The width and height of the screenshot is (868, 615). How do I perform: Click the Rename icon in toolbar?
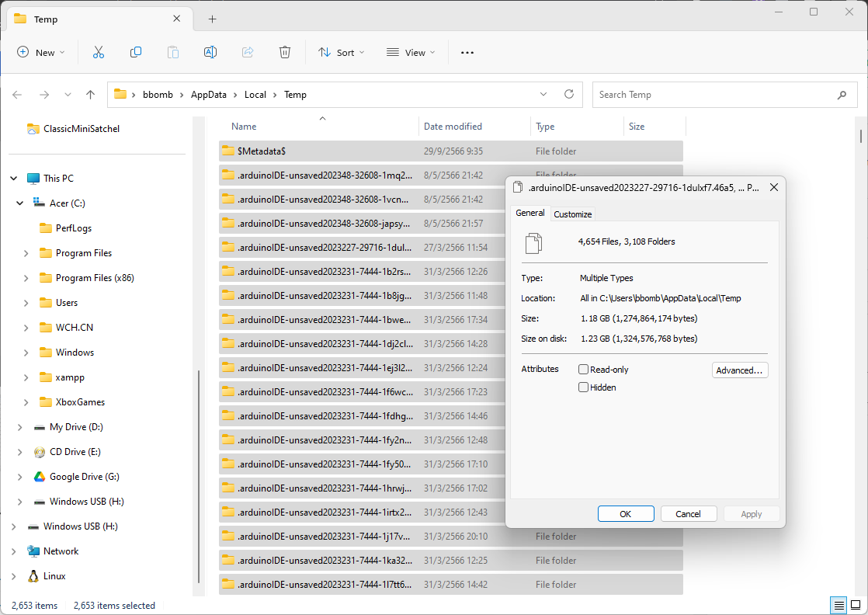click(x=210, y=52)
